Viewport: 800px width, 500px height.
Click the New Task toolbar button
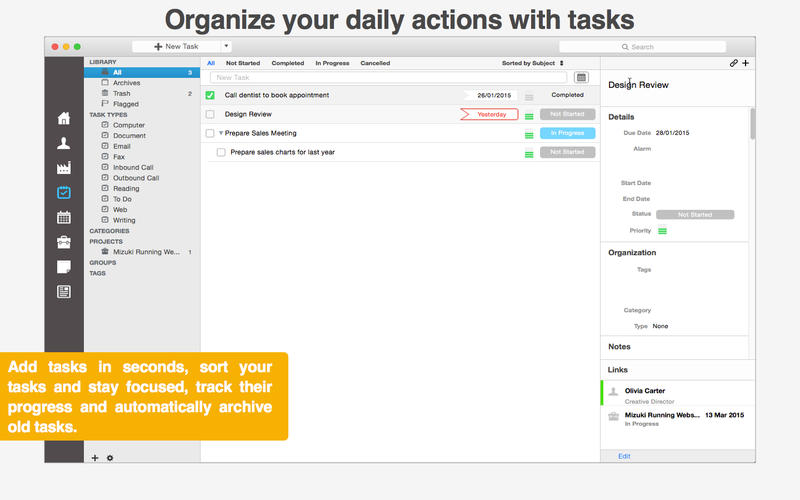pyautogui.click(x=176, y=46)
